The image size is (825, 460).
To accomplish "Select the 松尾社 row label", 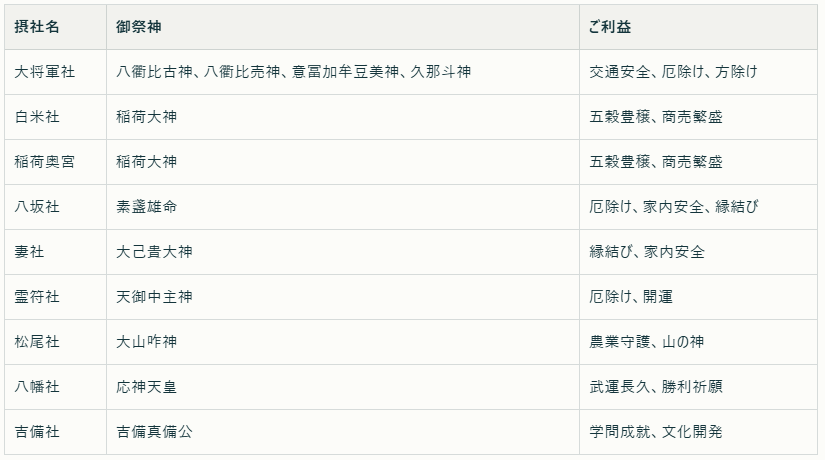I will pyautogui.click(x=37, y=342).
